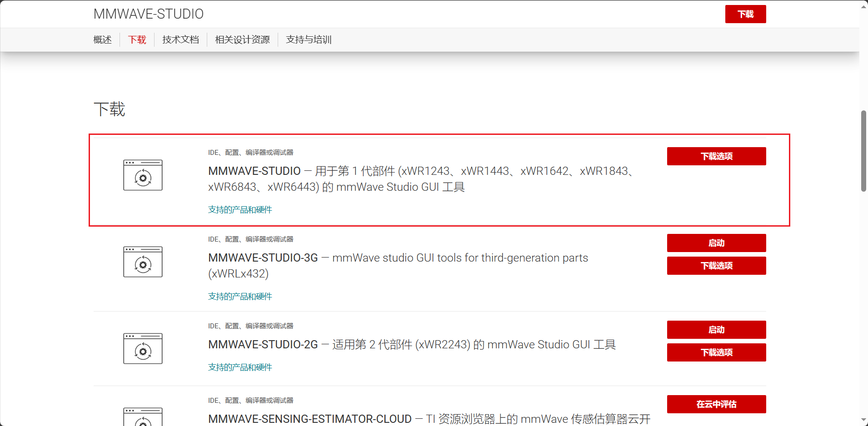Click the red 下载 button in the header
Image resolution: width=868 pixels, height=426 pixels.
pos(746,14)
